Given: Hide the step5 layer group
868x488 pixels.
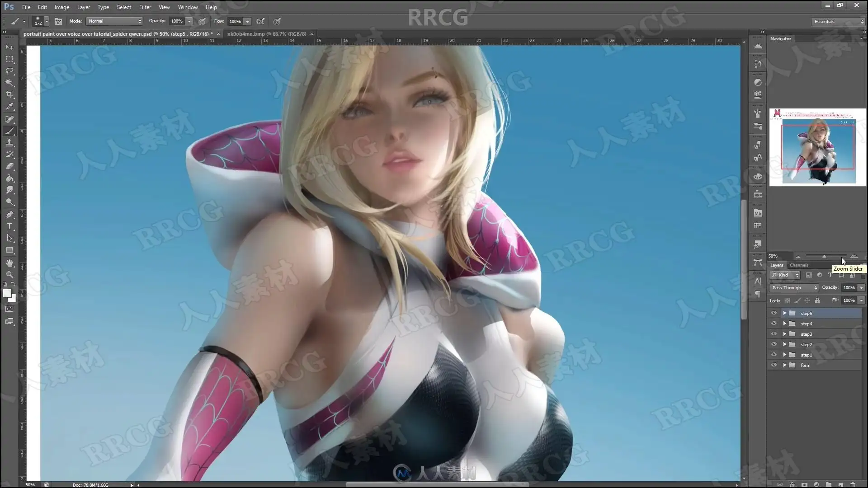Looking at the screenshot, I should click(774, 313).
